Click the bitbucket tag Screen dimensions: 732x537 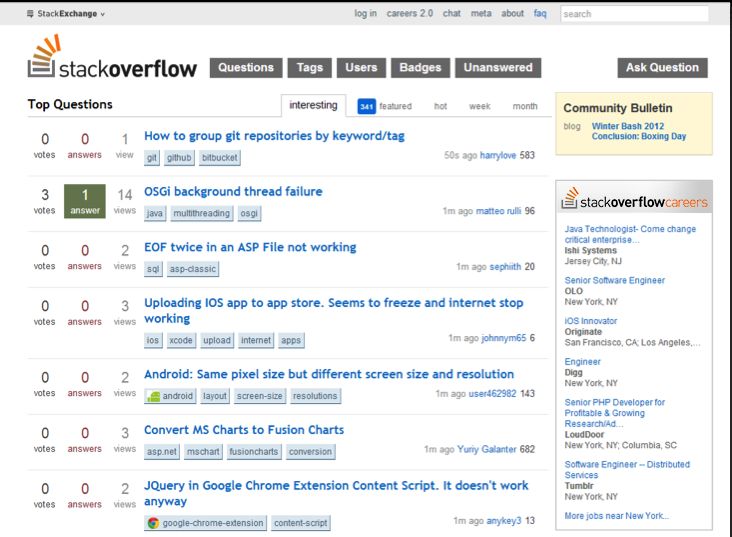click(219, 158)
